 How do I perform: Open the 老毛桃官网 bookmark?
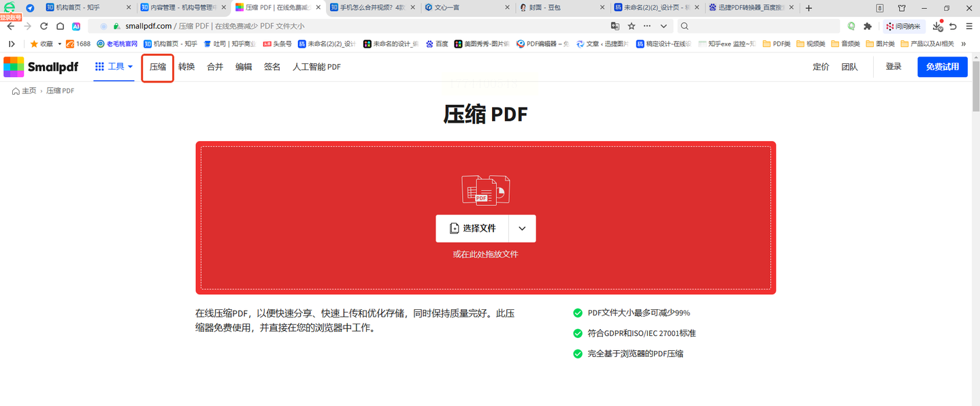click(117, 44)
